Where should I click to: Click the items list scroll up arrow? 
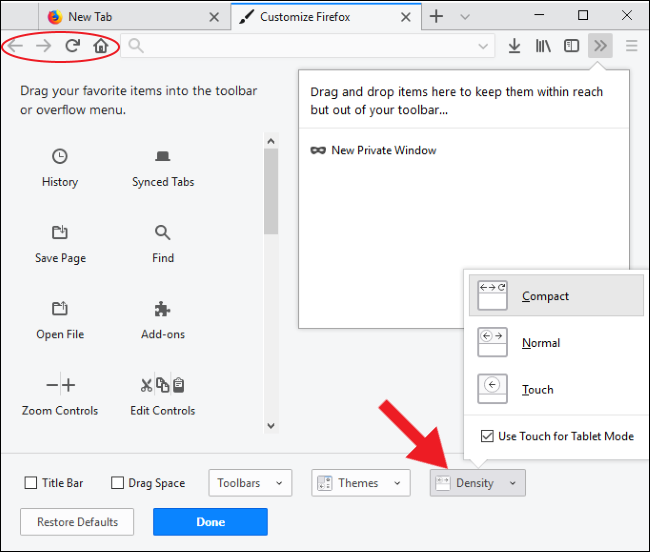click(x=271, y=141)
